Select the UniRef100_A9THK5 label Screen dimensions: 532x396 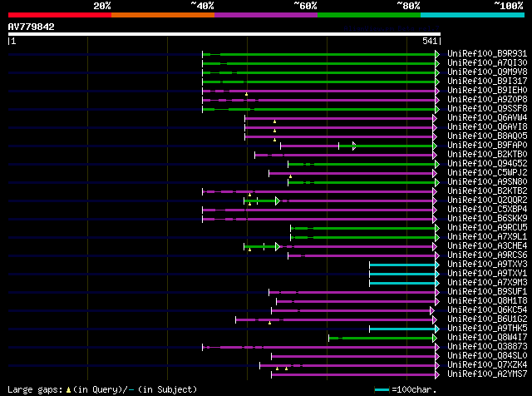point(487,329)
